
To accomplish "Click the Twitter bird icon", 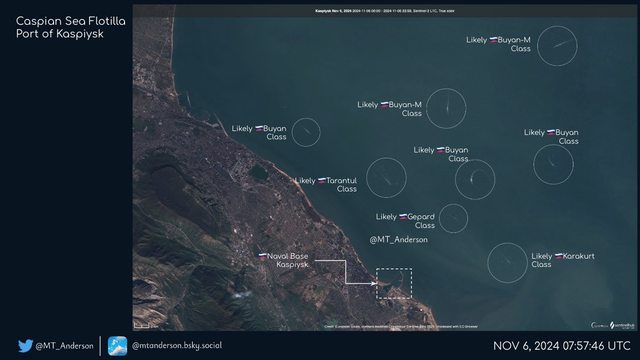I will 25,346.
